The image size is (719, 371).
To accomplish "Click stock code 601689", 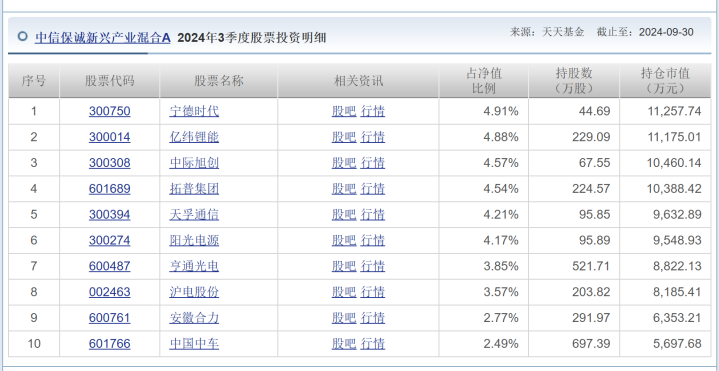I will click(110, 188).
